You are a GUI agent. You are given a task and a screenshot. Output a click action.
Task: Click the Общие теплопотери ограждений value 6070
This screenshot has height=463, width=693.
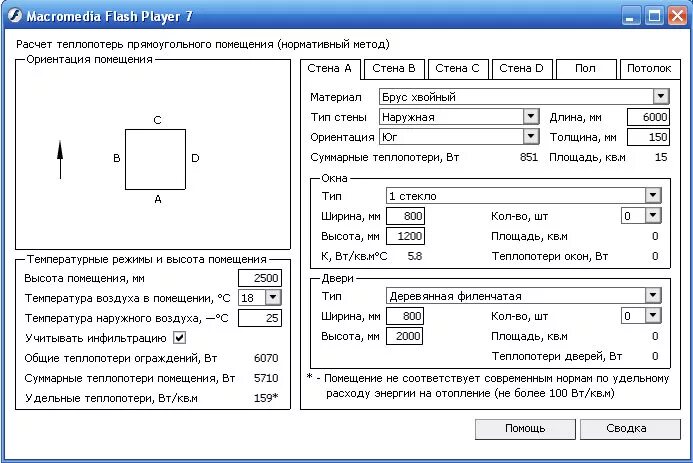pyautogui.click(x=266, y=358)
